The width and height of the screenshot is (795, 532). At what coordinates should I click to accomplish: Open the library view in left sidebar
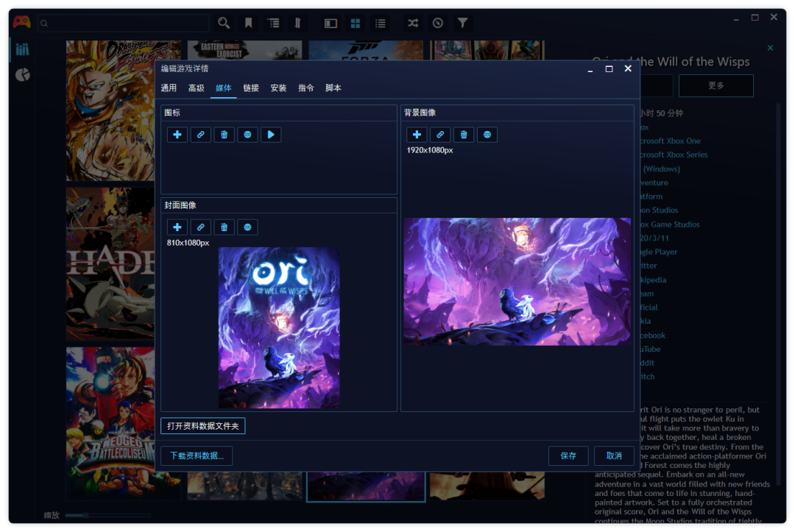click(x=22, y=49)
